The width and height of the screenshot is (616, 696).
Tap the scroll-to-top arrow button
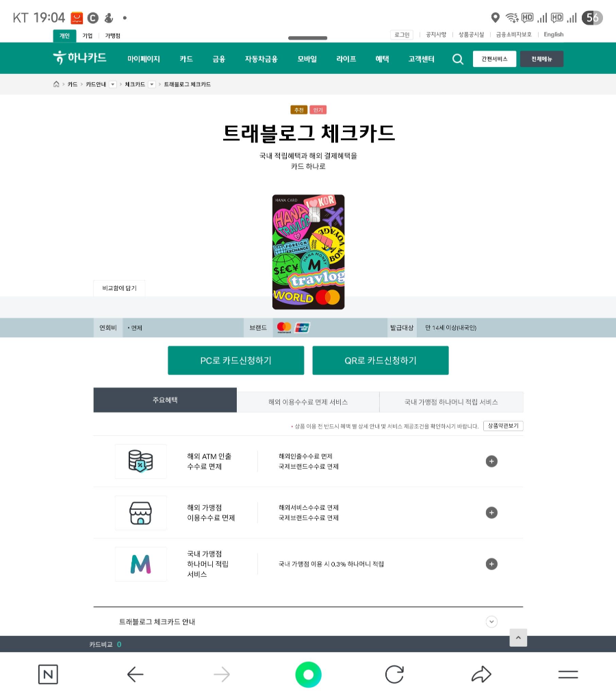[x=518, y=637]
